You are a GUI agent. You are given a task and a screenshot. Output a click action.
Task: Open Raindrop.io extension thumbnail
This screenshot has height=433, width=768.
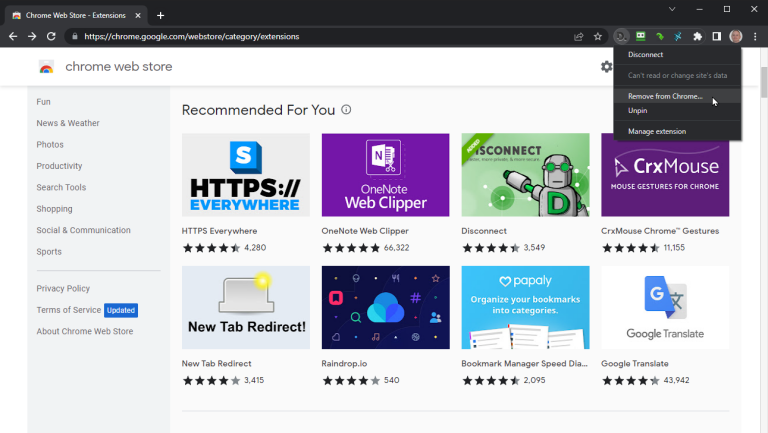pyautogui.click(x=385, y=308)
